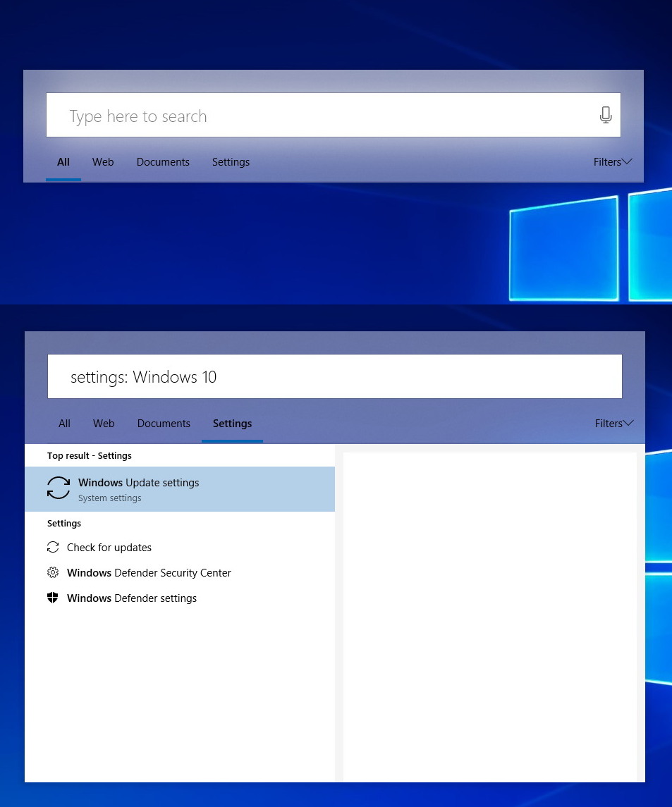Open the Windows Update settings top result
672x807 pixels.
click(x=180, y=489)
